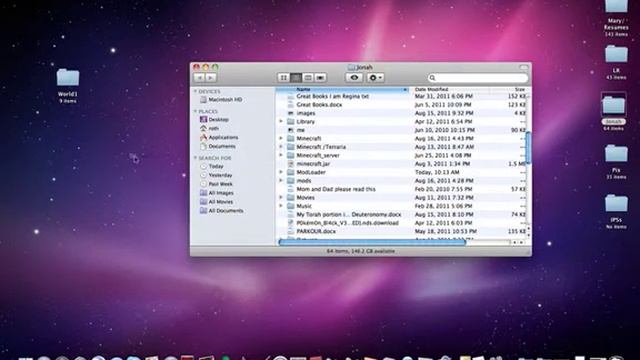Expand the Movies folder

pos(281,197)
